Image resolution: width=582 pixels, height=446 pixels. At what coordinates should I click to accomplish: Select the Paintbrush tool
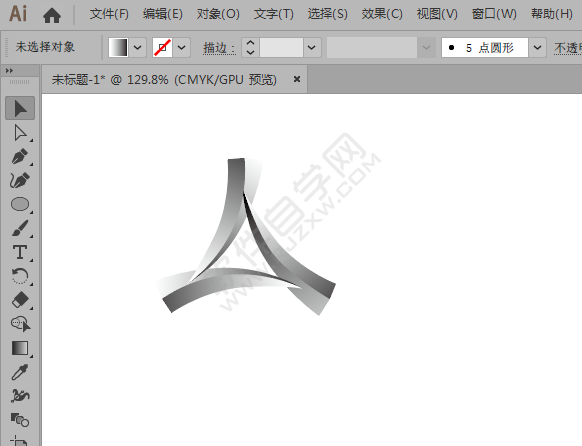coord(20,228)
